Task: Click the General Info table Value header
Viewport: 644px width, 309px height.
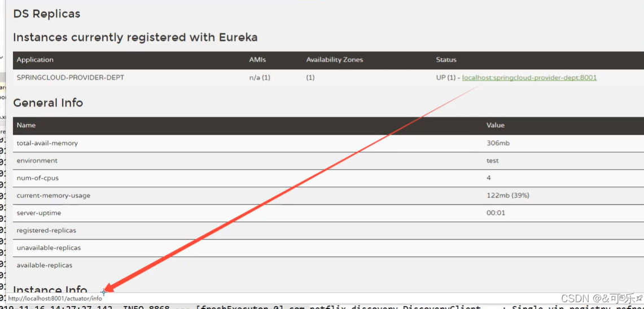Action: [x=496, y=125]
